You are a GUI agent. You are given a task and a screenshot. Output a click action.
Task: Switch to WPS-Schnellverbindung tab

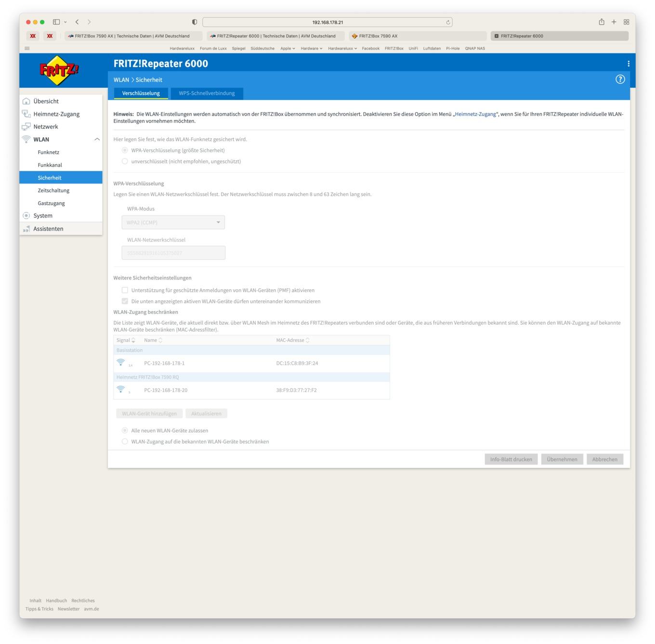tap(207, 93)
